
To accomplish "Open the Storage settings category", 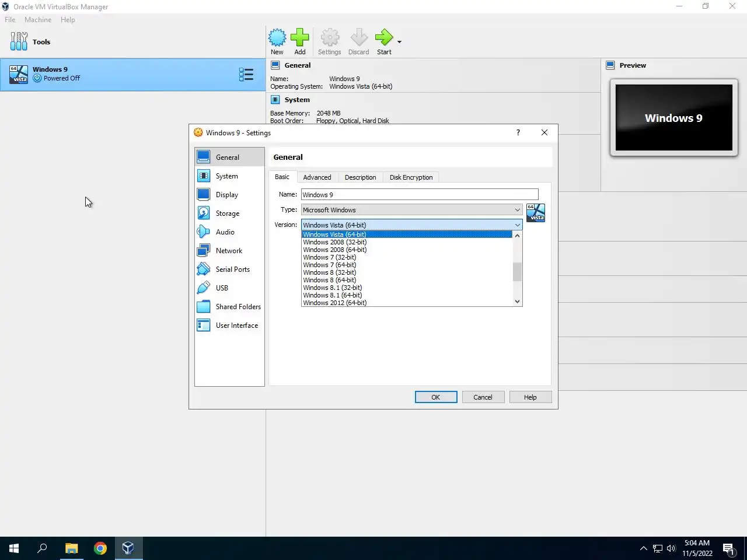I will (229, 213).
